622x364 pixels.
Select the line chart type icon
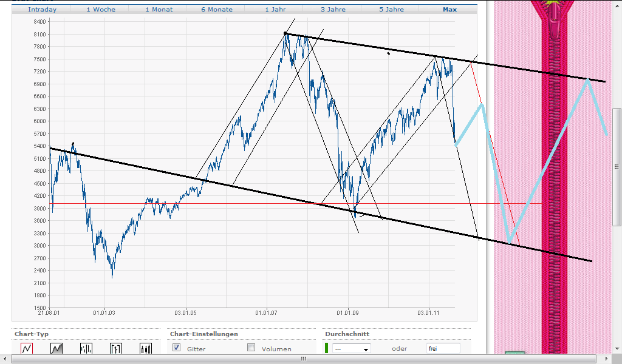[x=27, y=348]
